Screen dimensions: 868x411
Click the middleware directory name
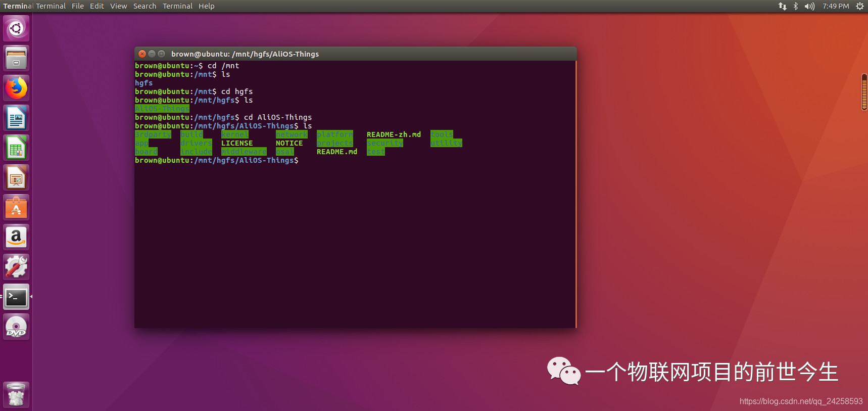tap(244, 152)
